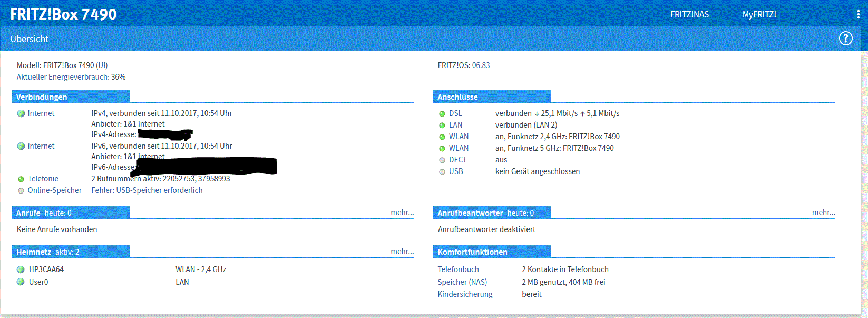Image resolution: width=868 pixels, height=318 pixels.
Task: Click Fehler: USB-Speicher erforderlich
Action: [x=147, y=190]
